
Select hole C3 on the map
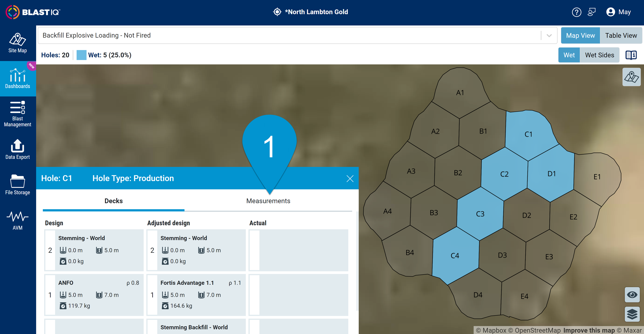click(x=480, y=214)
